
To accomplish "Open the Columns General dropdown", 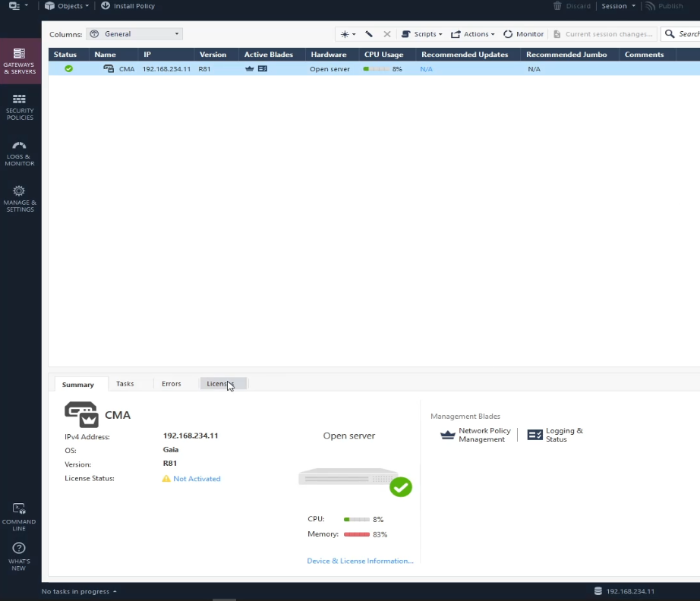I will [134, 33].
